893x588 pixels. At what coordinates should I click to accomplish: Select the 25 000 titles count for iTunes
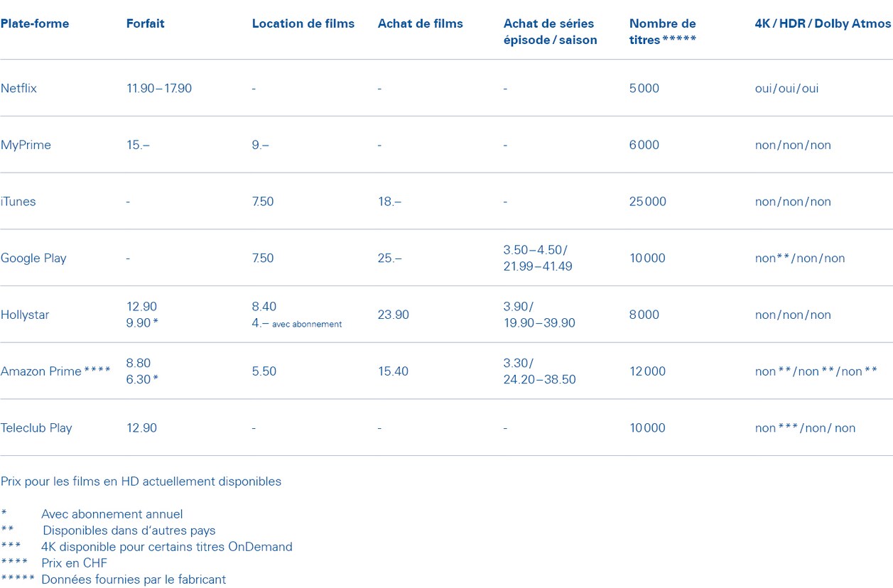pyautogui.click(x=647, y=202)
